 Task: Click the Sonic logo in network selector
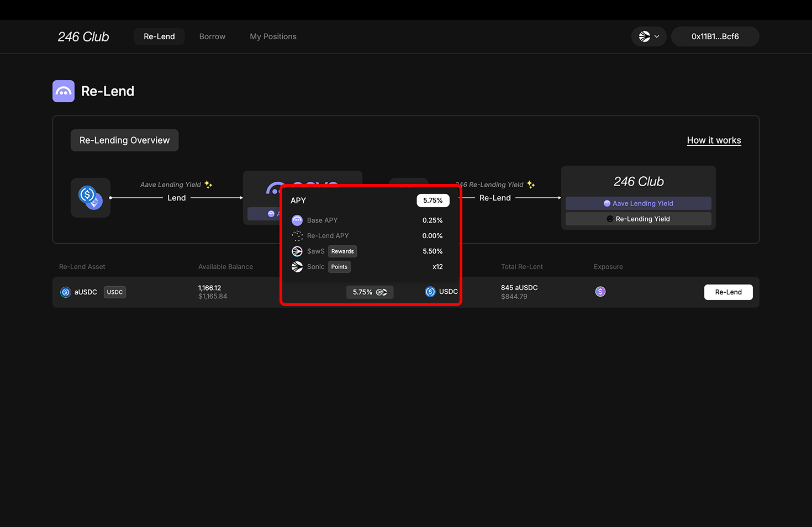click(645, 36)
